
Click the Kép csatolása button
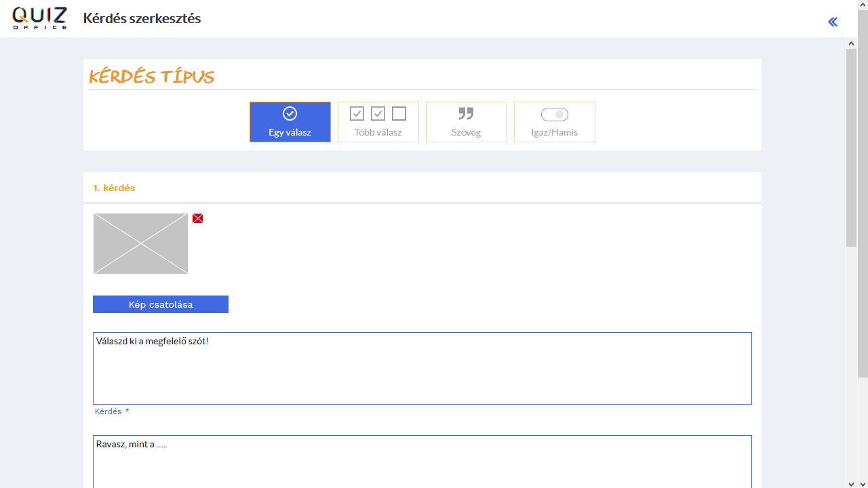coord(161,304)
